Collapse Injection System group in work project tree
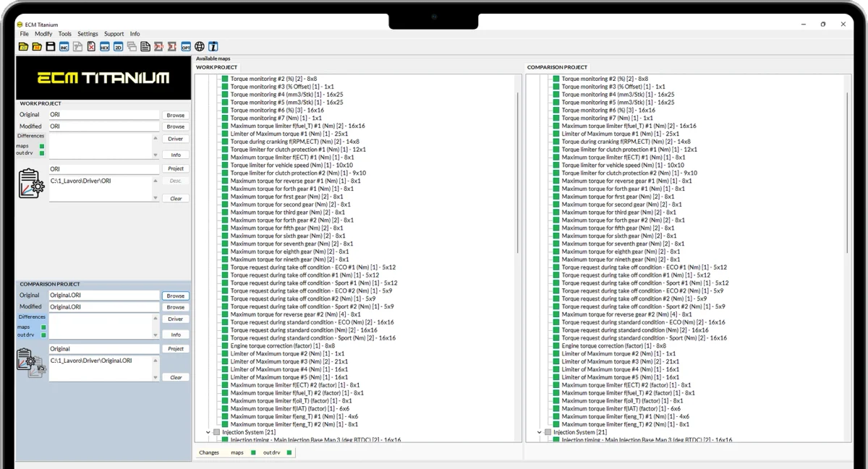This screenshot has width=868, height=469. pos(208,432)
